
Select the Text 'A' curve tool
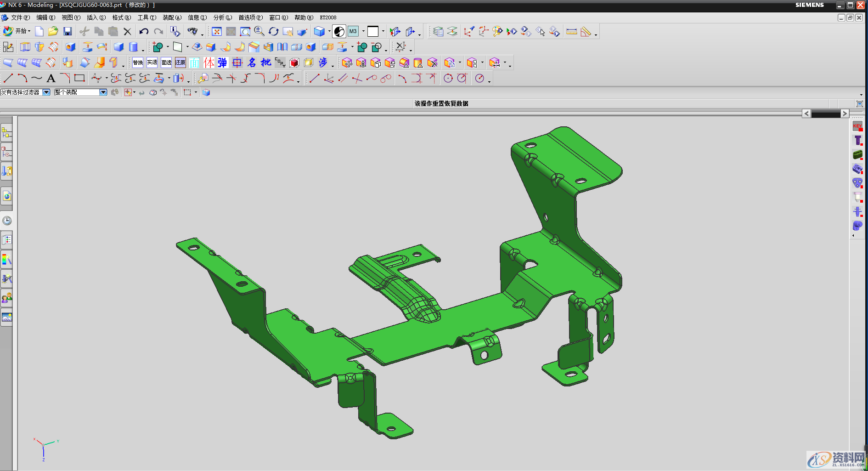(x=51, y=79)
